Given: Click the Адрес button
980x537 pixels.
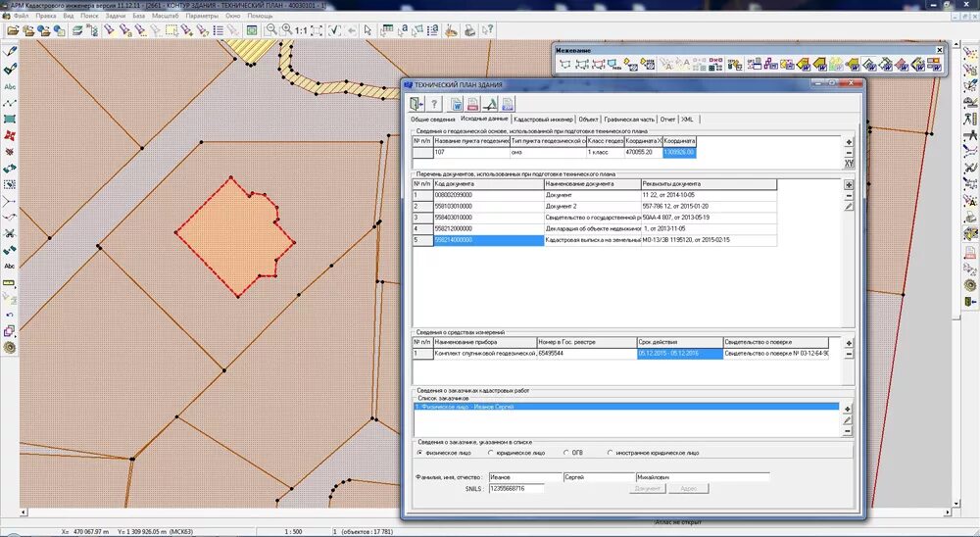Looking at the screenshot, I should coord(689,488).
